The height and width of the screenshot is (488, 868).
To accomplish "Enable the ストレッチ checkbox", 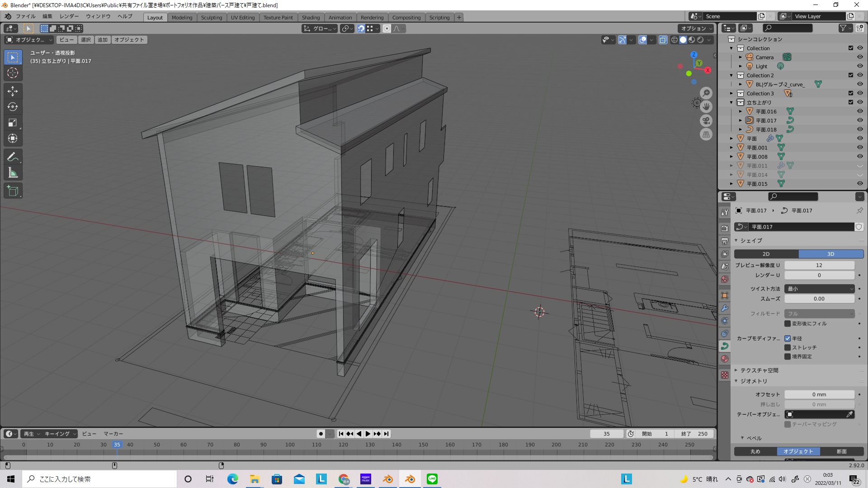I will coord(788,347).
